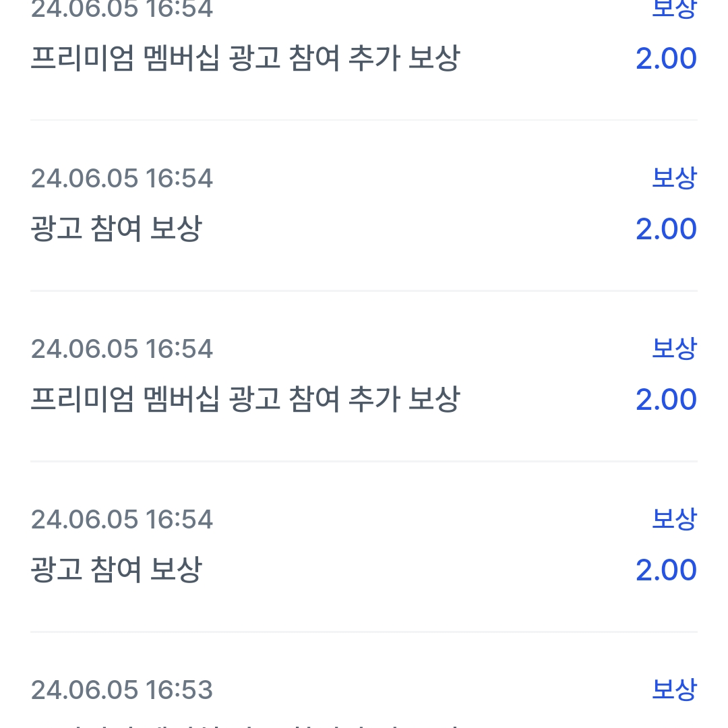Click the 2.00 amount of the third reward entry

664,398
